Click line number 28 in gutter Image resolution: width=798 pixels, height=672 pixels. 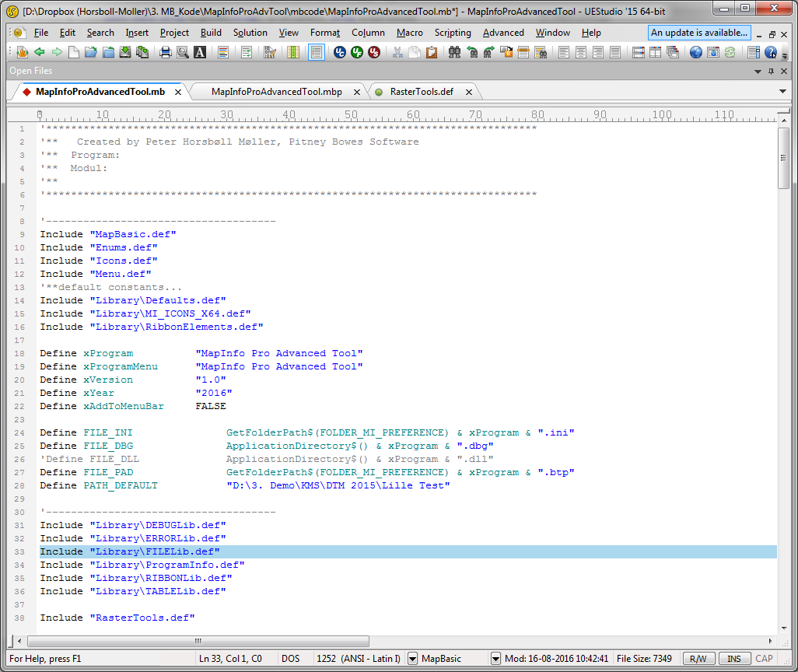(19, 485)
